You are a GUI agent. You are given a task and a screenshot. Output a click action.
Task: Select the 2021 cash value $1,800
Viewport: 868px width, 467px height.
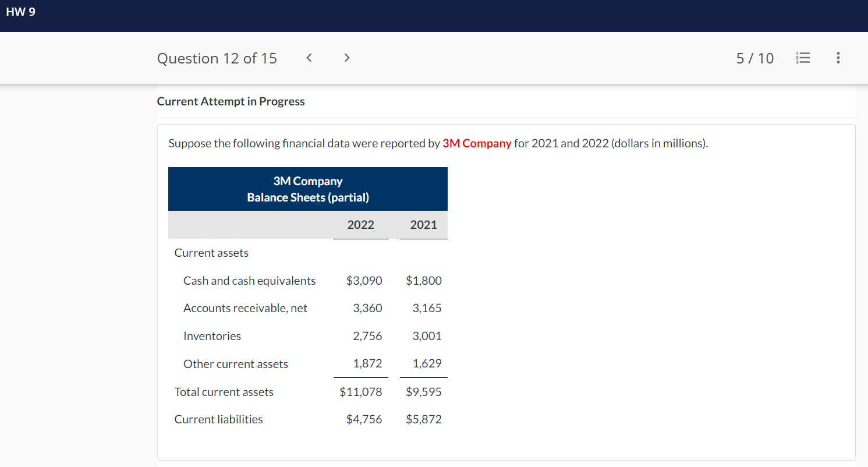click(x=424, y=281)
